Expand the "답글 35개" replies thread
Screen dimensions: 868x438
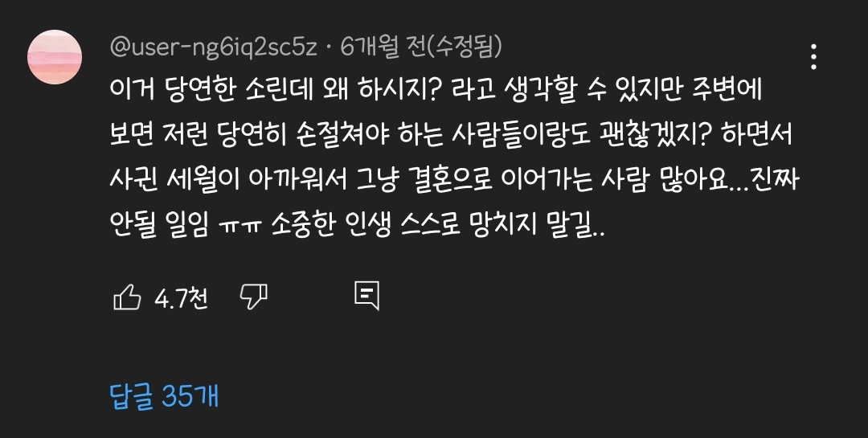point(164,396)
